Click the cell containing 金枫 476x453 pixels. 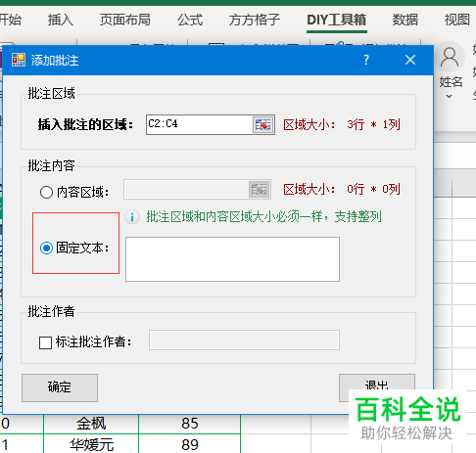(x=91, y=424)
